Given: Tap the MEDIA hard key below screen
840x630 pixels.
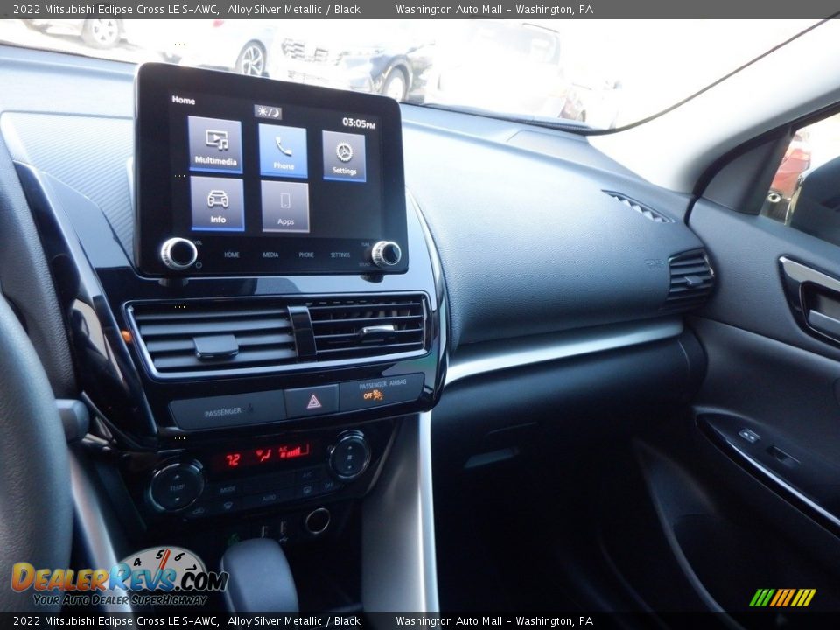Looking at the screenshot, I should (270, 255).
